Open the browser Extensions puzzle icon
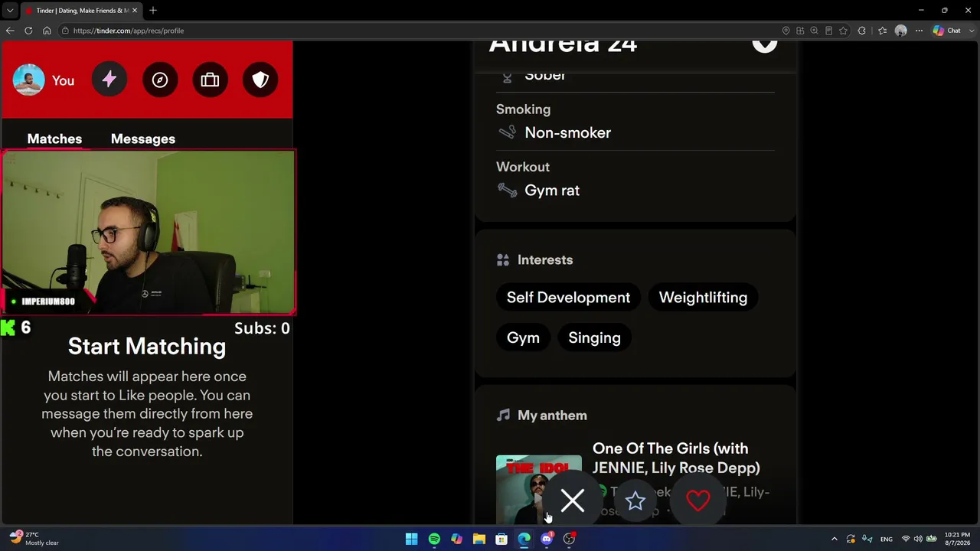Image resolution: width=980 pixels, height=551 pixels. click(x=862, y=31)
